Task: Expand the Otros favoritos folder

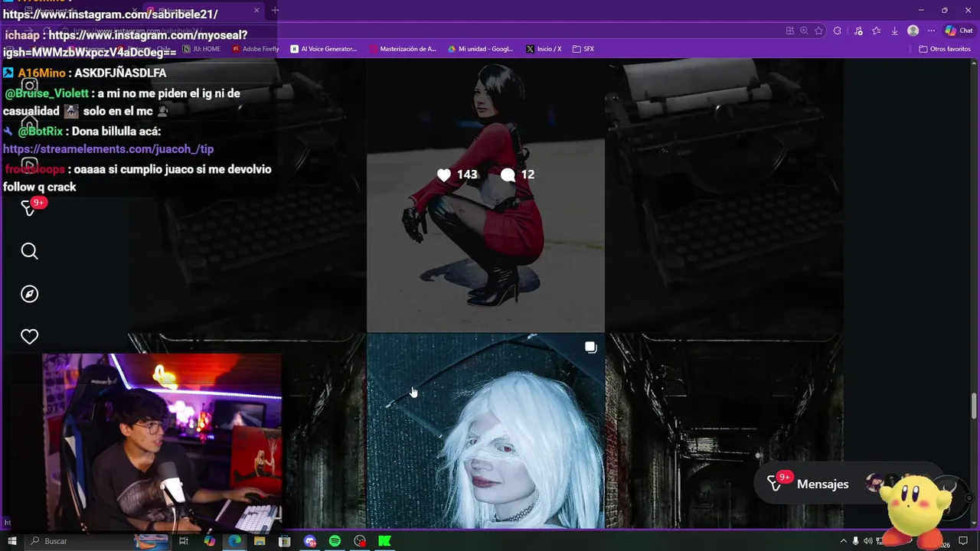Action: point(945,49)
